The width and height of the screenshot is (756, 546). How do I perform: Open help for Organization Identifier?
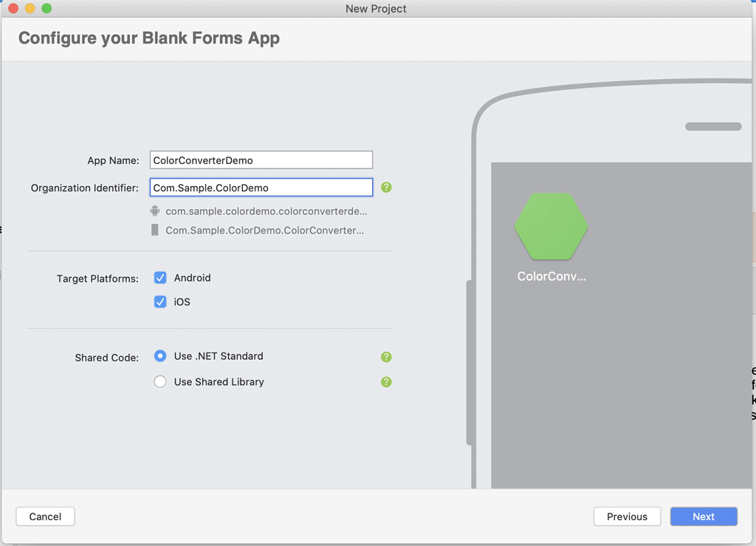coord(385,188)
